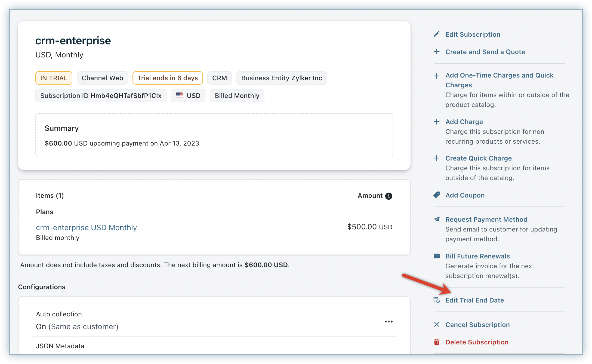Click the plus icon next to Add Charge
592x364 pixels.
[x=436, y=122]
